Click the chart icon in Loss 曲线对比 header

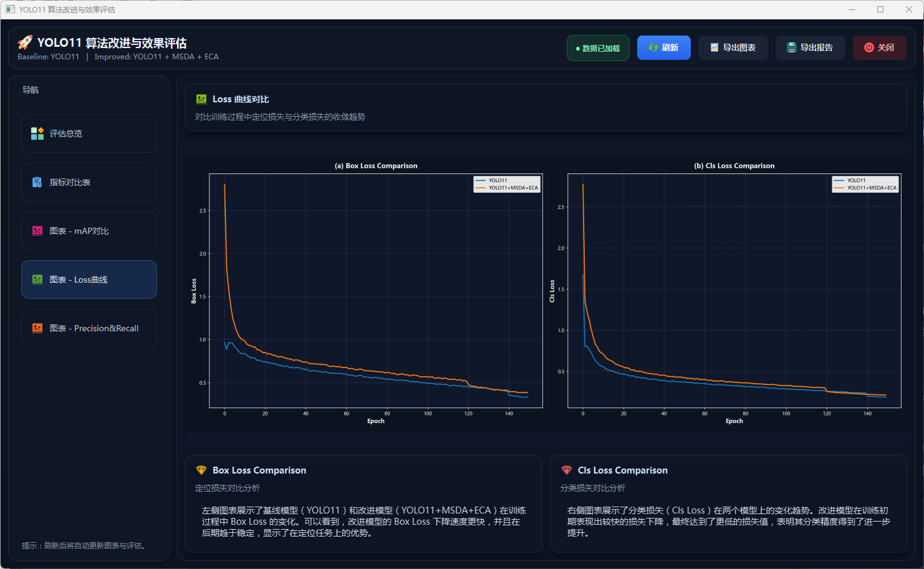201,99
